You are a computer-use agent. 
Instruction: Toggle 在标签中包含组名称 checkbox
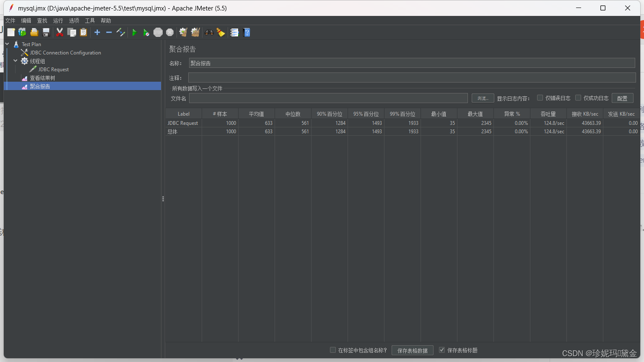tap(333, 350)
